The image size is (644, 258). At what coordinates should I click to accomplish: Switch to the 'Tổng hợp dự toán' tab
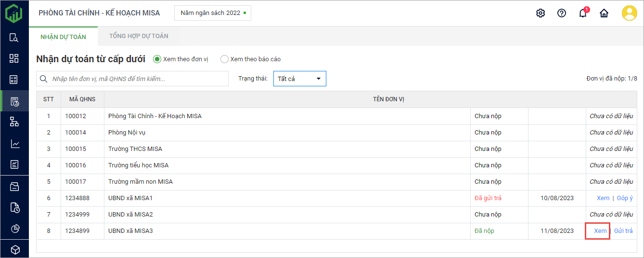coord(139,36)
